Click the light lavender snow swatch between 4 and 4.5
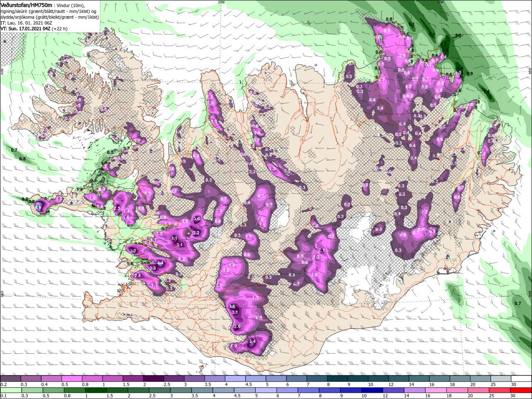 [234, 379]
